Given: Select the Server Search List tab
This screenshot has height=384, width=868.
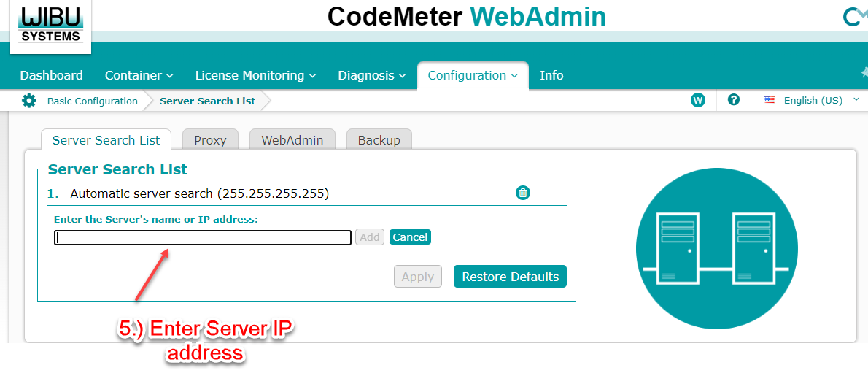Looking at the screenshot, I should (106, 140).
